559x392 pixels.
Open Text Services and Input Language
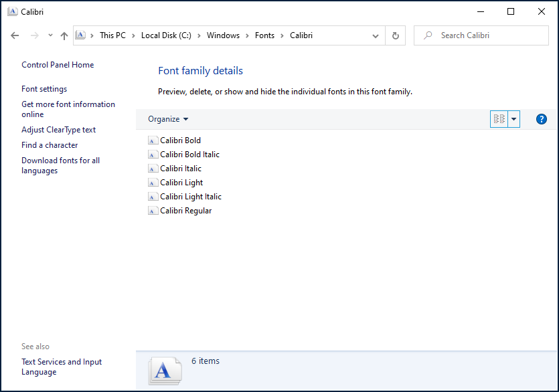(x=62, y=367)
